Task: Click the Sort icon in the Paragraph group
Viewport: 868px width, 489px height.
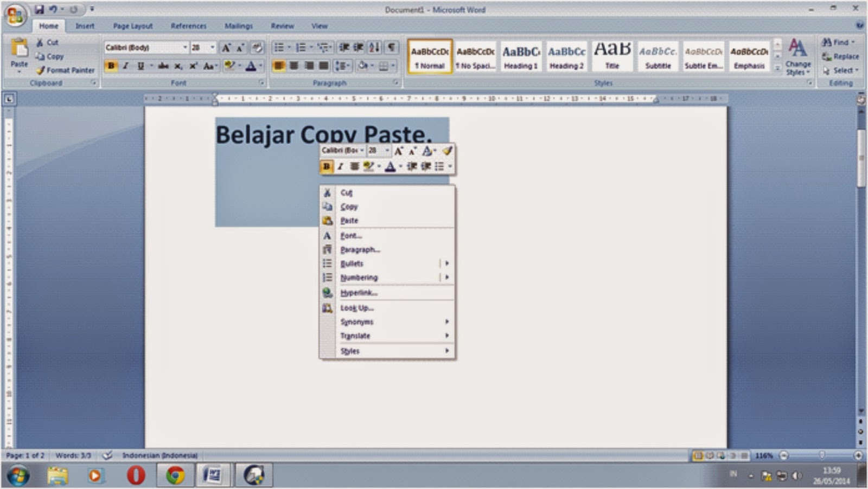Action: point(373,48)
